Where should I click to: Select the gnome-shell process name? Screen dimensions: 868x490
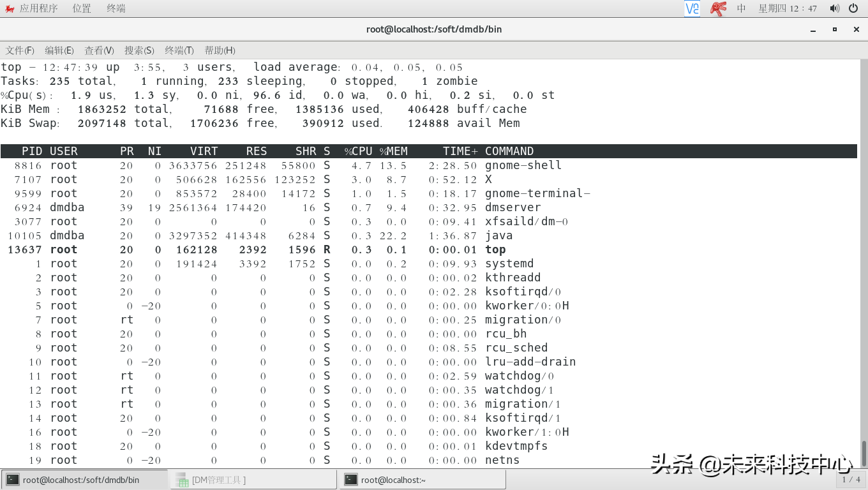point(523,165)
